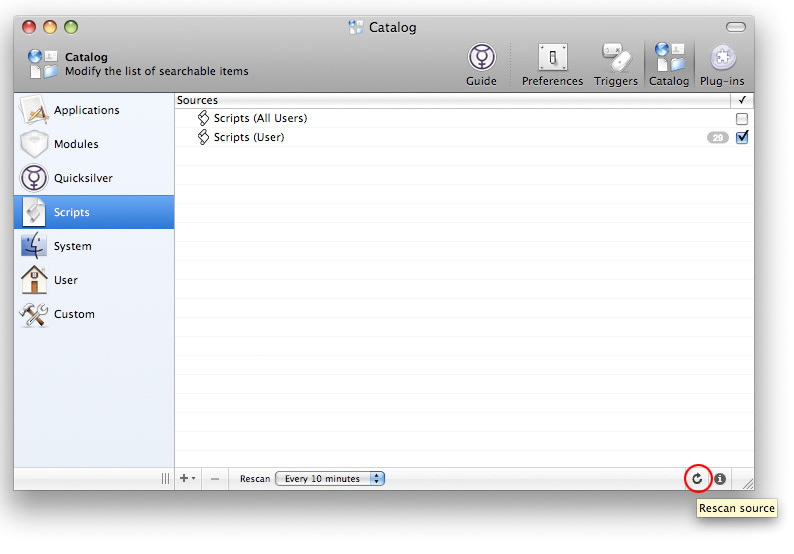
Task: Click the User house icon
Action: coord(34,280)
